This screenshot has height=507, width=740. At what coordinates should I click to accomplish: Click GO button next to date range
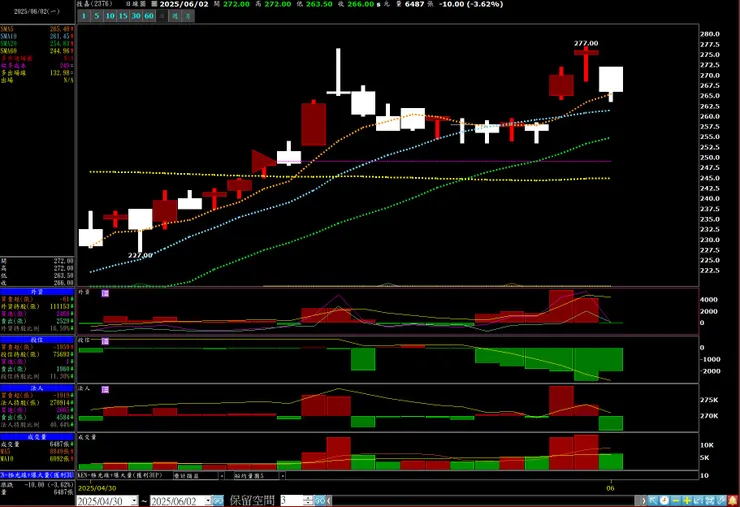point(218,500)
